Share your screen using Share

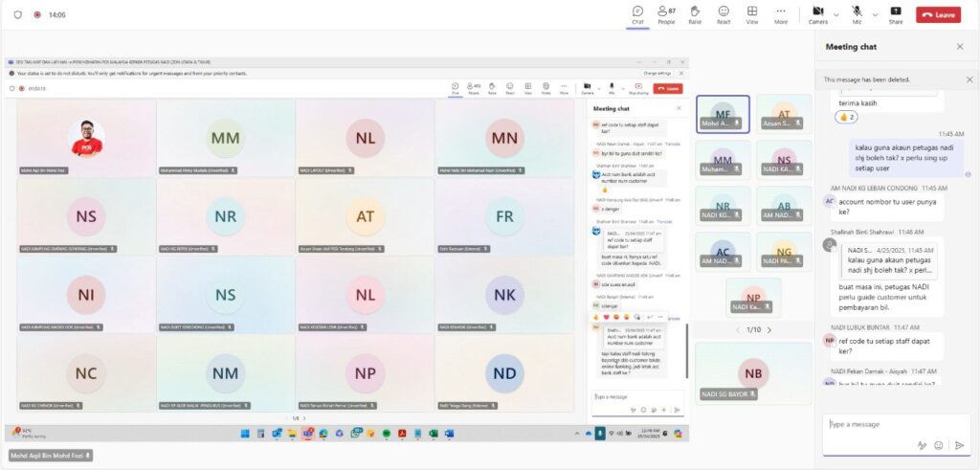click(895, 13)
